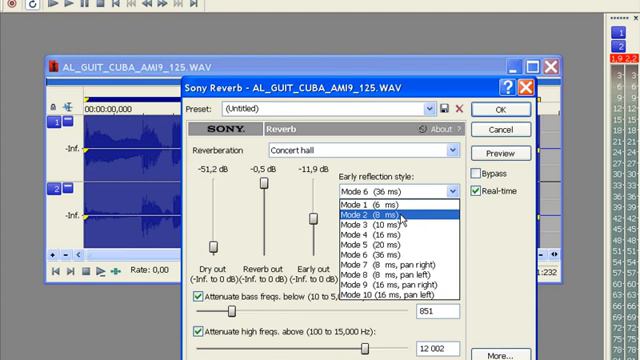Click Stop in the WAV window transport
This screenshot has height=360, width=640.
(x=86, y=271)
